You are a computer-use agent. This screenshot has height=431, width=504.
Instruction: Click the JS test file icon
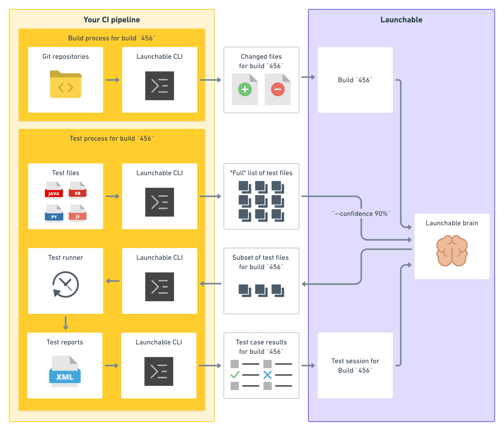point(78,213)
